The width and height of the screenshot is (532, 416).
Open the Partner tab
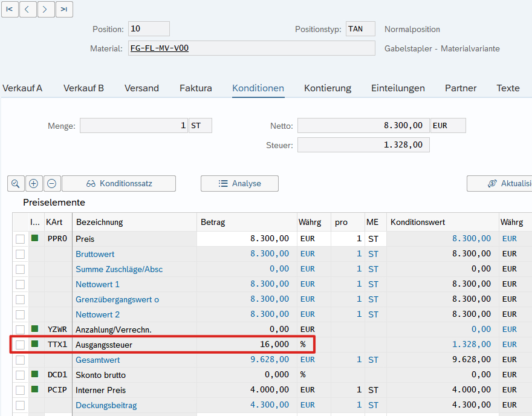(461, 88)
